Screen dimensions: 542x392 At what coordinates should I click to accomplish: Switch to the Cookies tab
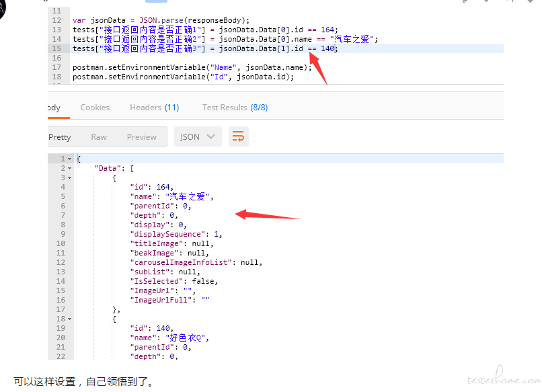(95, 108)
